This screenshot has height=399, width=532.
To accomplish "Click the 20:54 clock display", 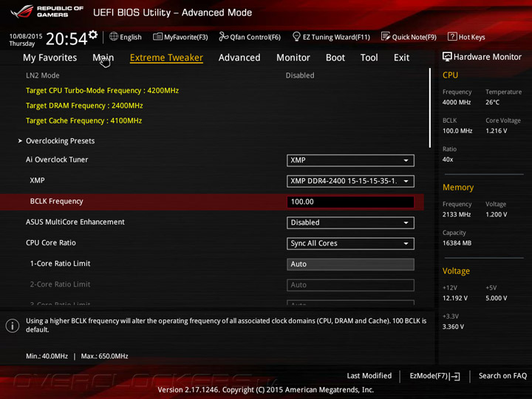I will click(66, 38).
